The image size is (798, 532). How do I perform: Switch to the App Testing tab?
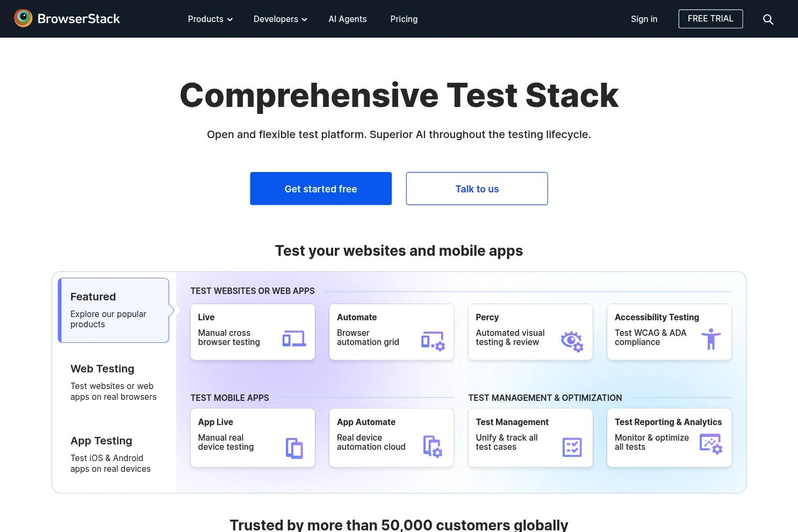coord(113,454)
